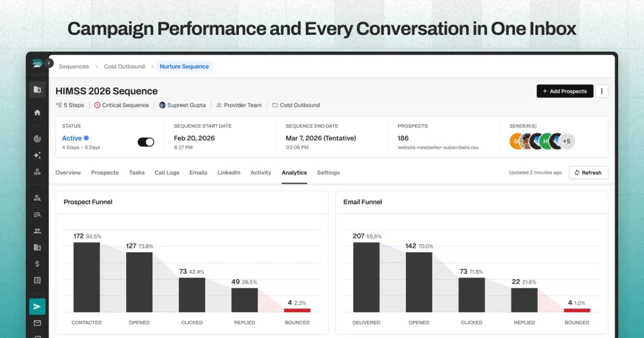Switch to the Overview tab
Viewport: 644px width, 338px height.
pos(68,173)
